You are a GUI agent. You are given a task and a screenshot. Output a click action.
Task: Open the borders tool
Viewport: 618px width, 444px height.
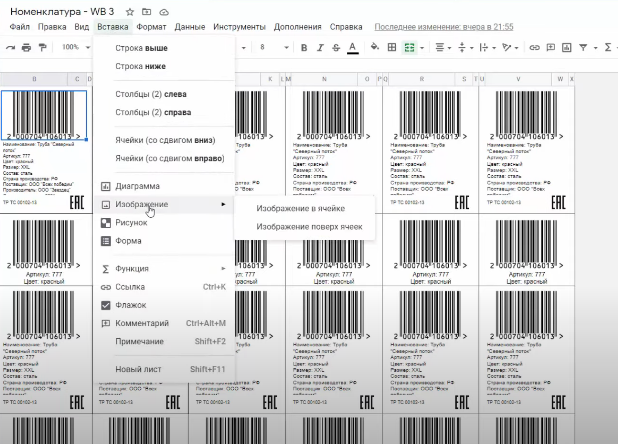[392, 48]
